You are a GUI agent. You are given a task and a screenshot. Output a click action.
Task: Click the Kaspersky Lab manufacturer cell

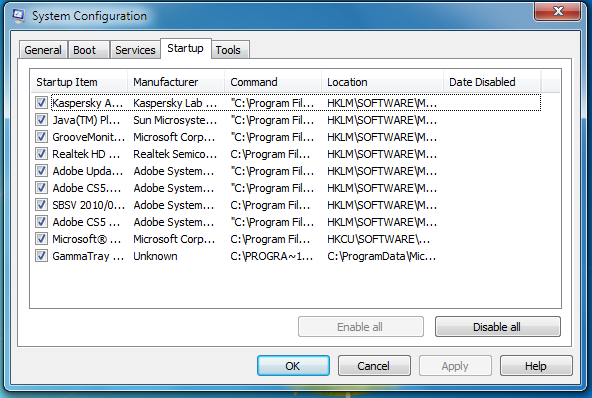point(175,103)
